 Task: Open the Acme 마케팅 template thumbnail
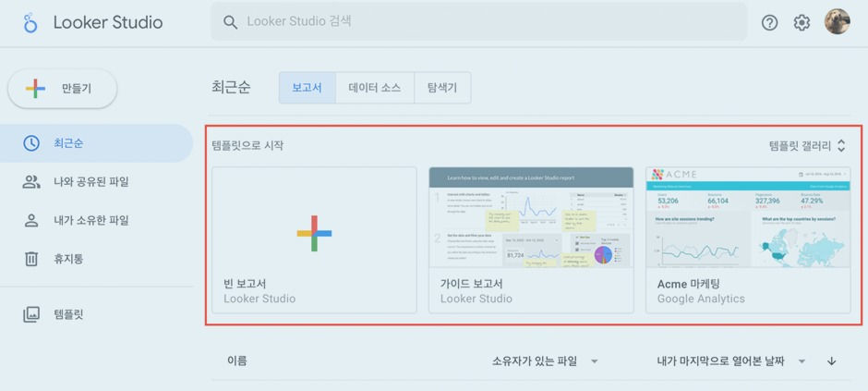tap(748, 217)
